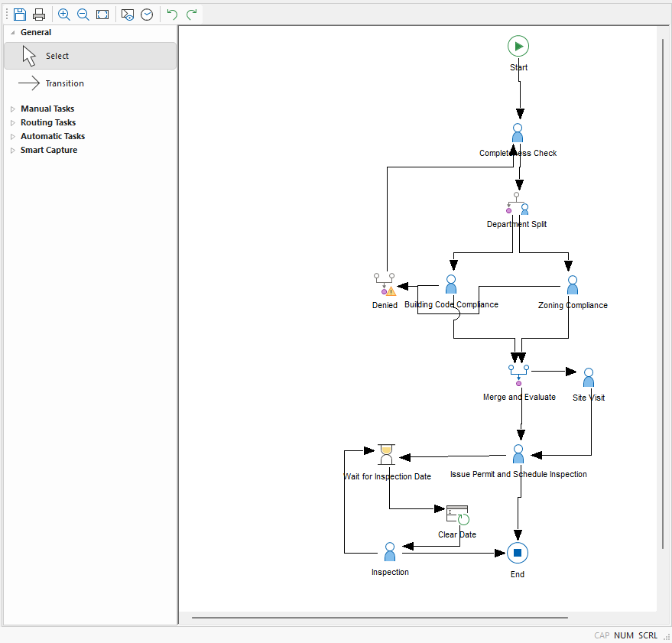The image size is (672, 643).
Task: Click the clock toolbar icon
Action: [x=147, y=15]
